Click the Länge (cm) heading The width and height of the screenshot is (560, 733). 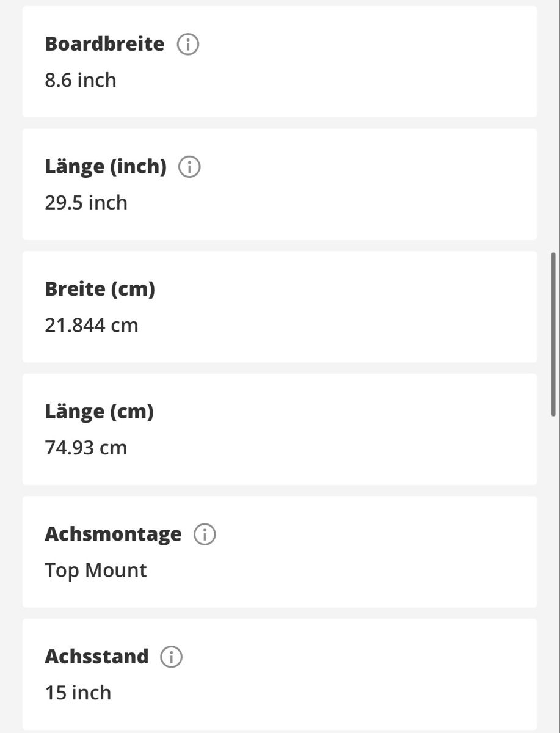99,412
